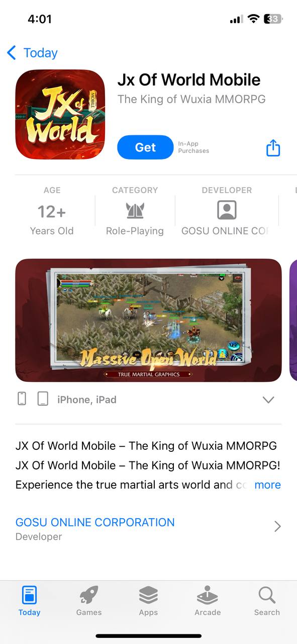This screenshot has height=644, width=297.
Task: Tap the iPad device icon
Action: pos(43,399)
